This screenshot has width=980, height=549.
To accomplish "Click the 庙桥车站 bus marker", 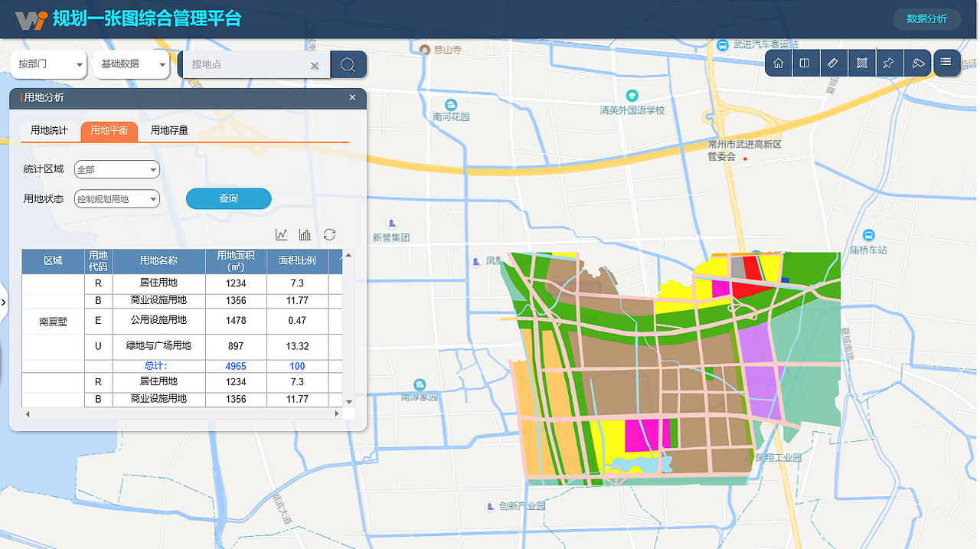I will pyautogui.click(x=868, y=235).
